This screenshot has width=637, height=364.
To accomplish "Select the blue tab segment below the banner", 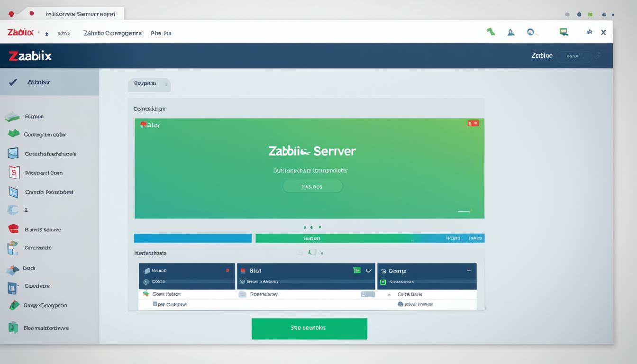I will [192, 238].
